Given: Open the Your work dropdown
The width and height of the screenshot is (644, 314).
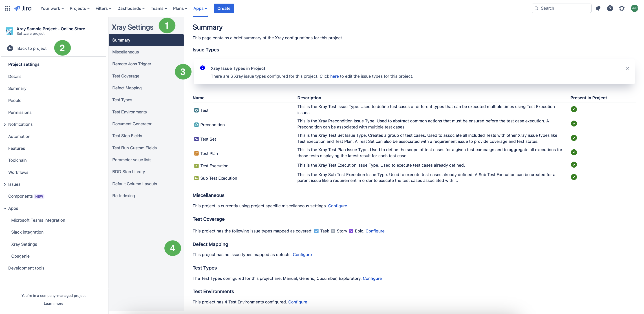Looking at the screenshot, I should pyautogui.click(x=52, y=8).
